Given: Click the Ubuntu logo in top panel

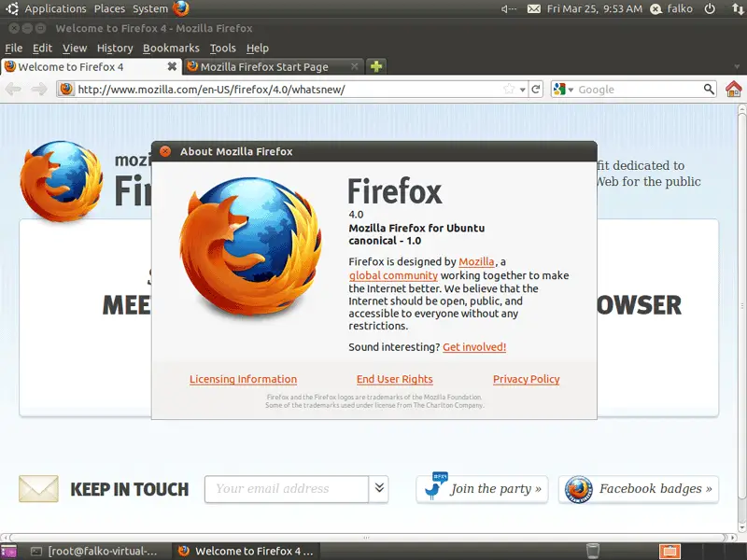Looking at the screenshot, I should click(x=12, y=8).
